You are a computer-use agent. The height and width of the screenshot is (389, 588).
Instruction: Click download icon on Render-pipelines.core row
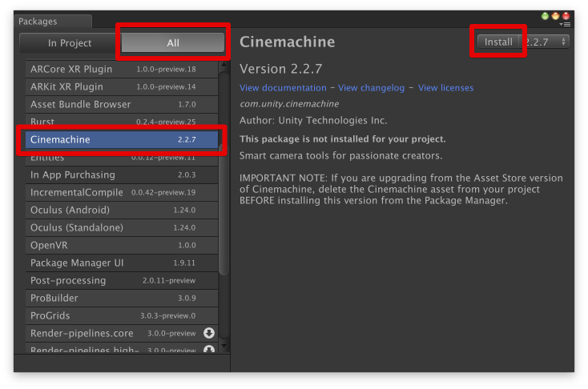tap(209, 333)
